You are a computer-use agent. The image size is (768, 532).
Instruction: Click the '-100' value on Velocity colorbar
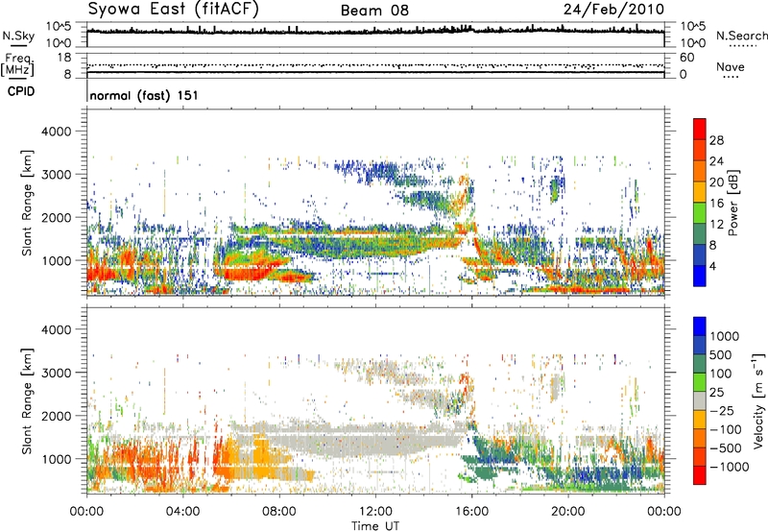pyautogui.click(x=726, y=429)
